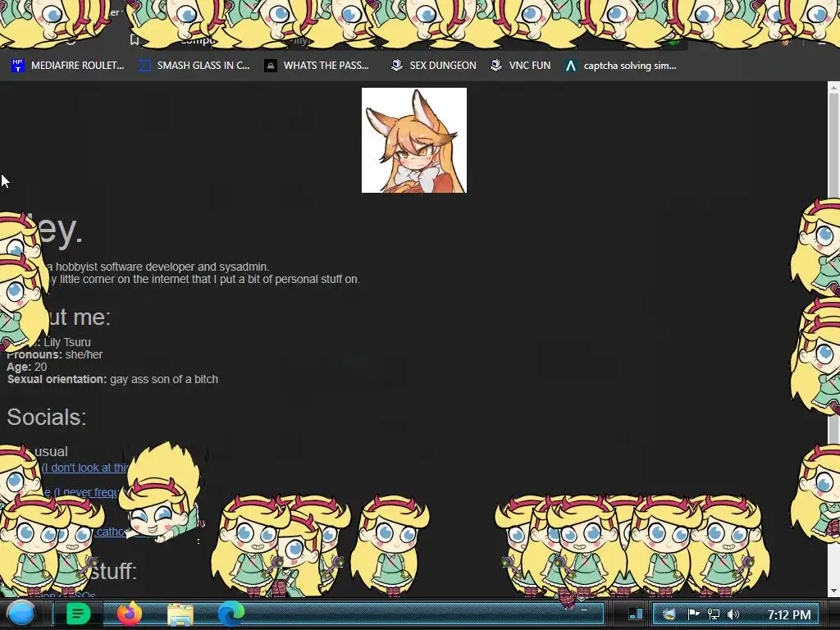
Task: Click the page scrollbar up arrow
Action: pyautogui.click(x=833, y=88)
